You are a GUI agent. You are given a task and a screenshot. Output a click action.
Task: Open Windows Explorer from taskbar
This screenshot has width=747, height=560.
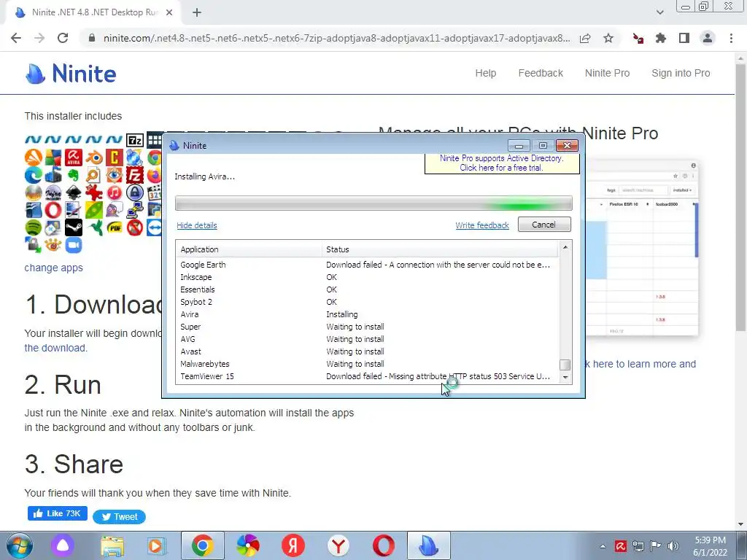[x=112, y=545]
